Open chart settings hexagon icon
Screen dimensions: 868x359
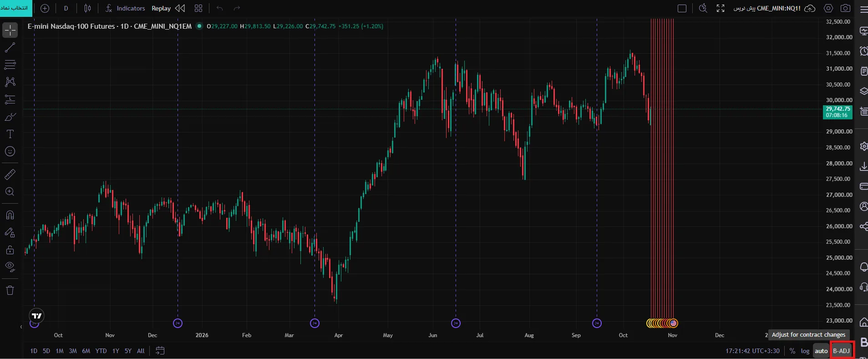click(828, 8)
